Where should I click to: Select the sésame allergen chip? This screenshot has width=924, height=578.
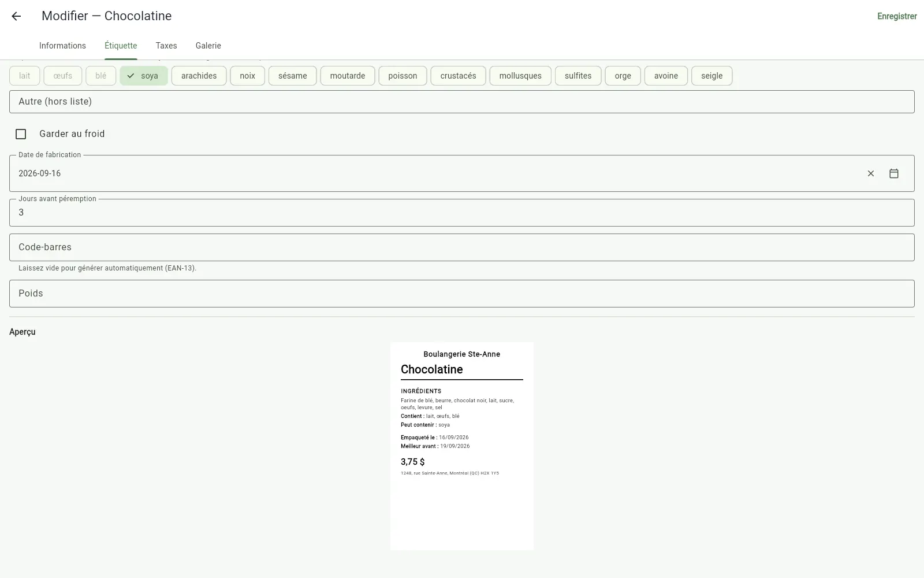[x=293, y=76]
